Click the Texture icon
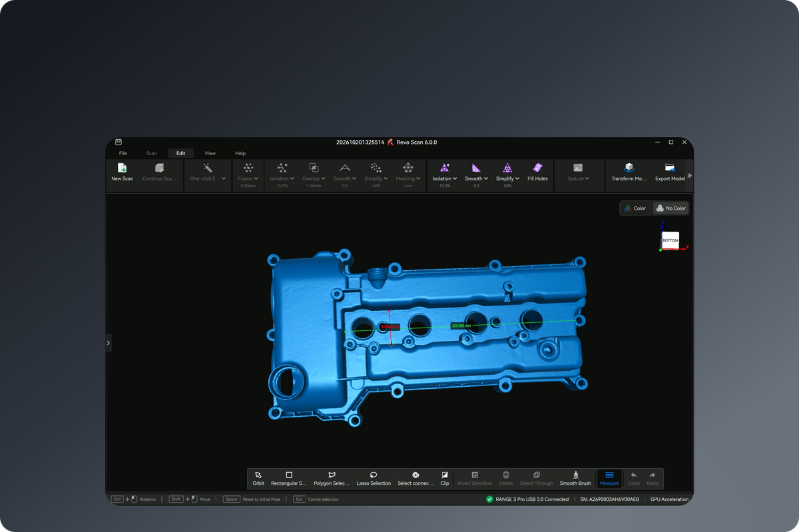This screenshot has width=799, height=532. (578, 168)
